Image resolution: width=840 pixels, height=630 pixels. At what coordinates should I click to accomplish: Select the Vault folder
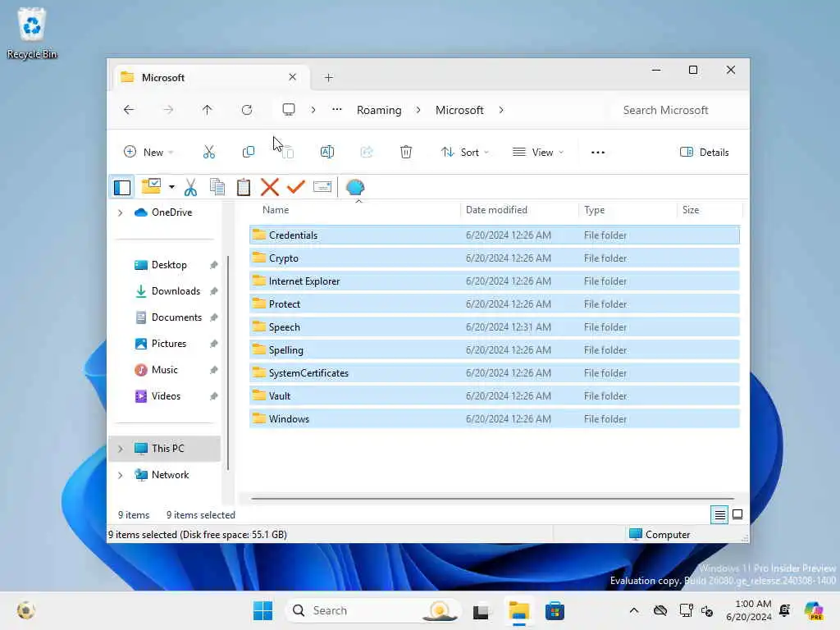494,396
